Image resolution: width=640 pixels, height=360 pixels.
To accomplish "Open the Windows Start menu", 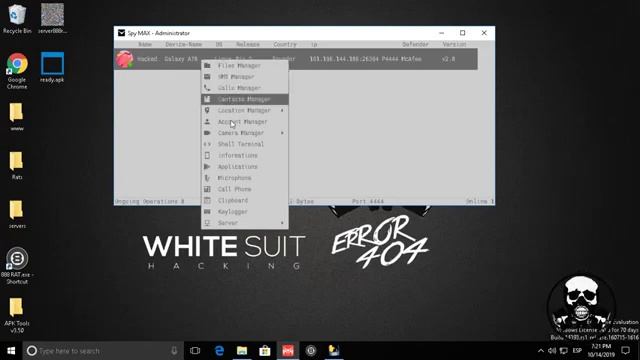I will point(11,351).
